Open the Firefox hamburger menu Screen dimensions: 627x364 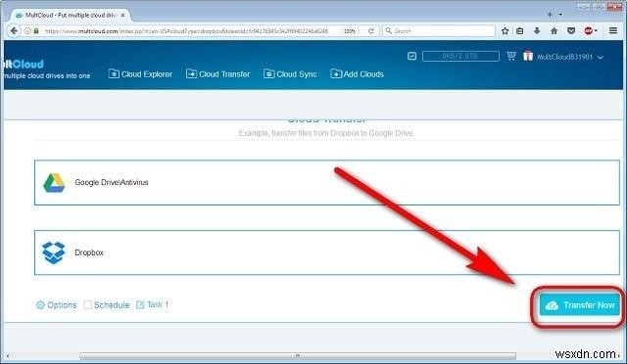[613, 30]
